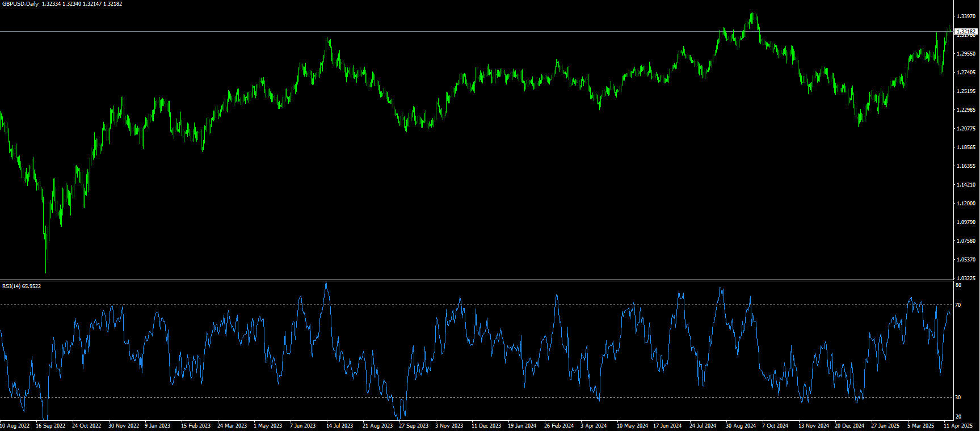Select the 16 Sep 2022 date marker
The height and width of the screenshot is (431, 980).
pyautogui.click(x=51, y=426)
